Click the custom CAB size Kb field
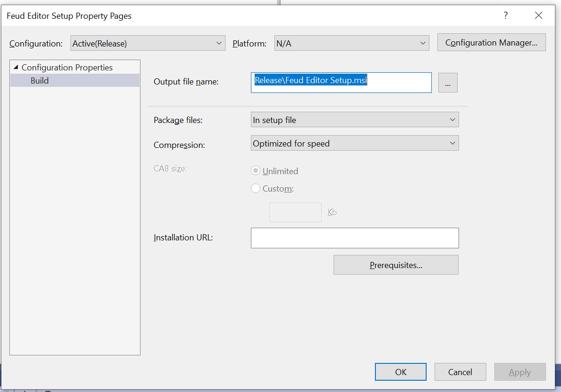 coord(295,212)
